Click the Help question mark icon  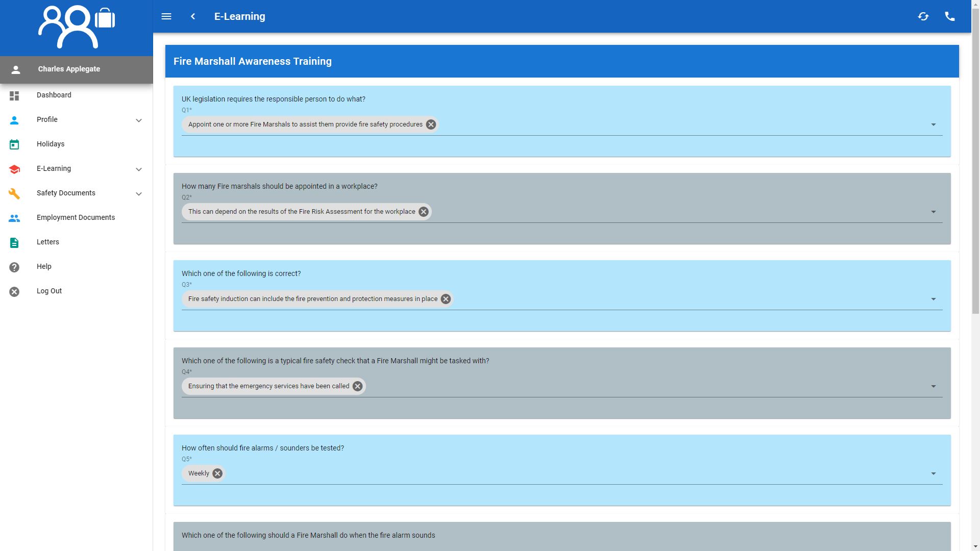point(14,267)
